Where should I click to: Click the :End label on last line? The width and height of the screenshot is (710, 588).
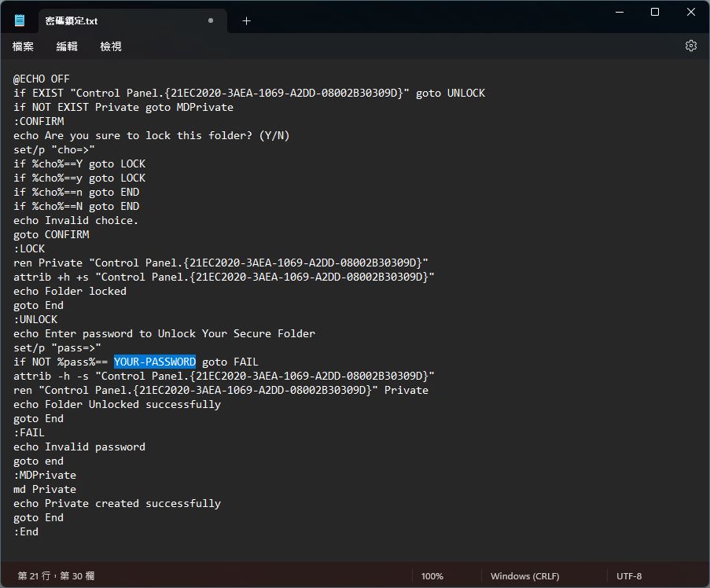click(26, 531)
